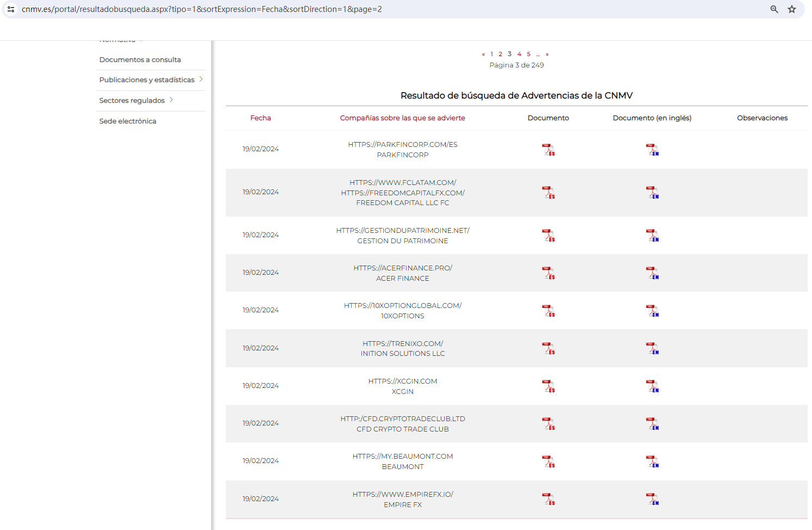Open English PDF for FREEDOM CAPITAL LLC FC
The image size is (812, 530).
click(x=652, y=193)
